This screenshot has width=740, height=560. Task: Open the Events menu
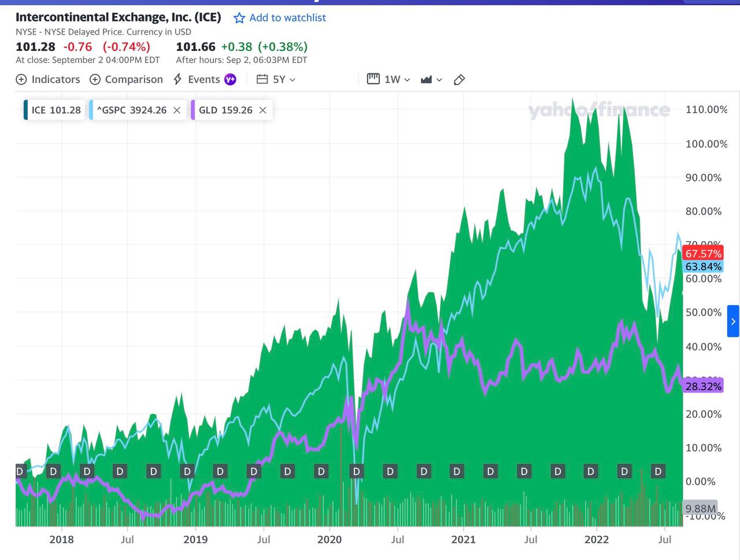(x=197, y=80)
